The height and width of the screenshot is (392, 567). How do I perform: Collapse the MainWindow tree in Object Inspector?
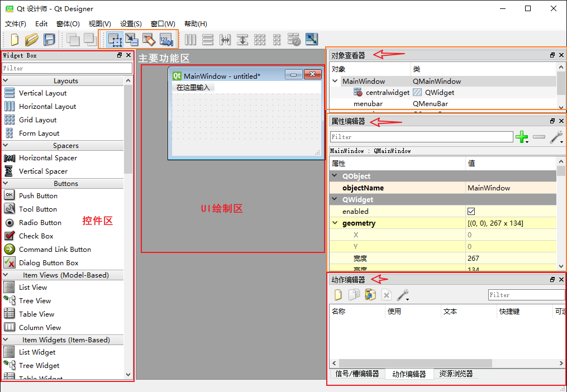334,80
